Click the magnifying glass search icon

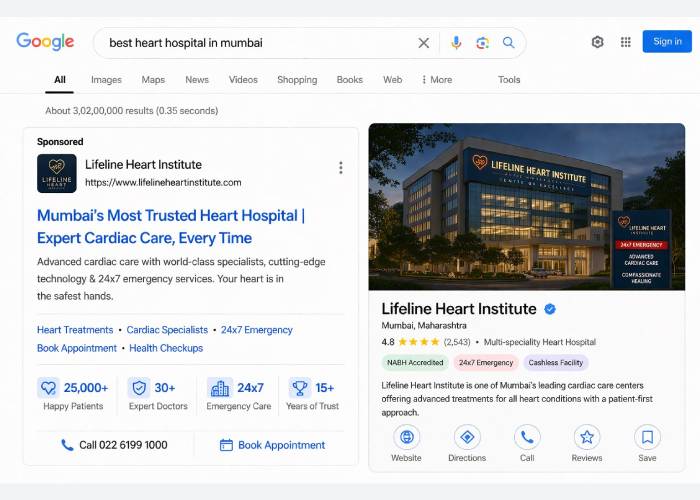(508, 42)
